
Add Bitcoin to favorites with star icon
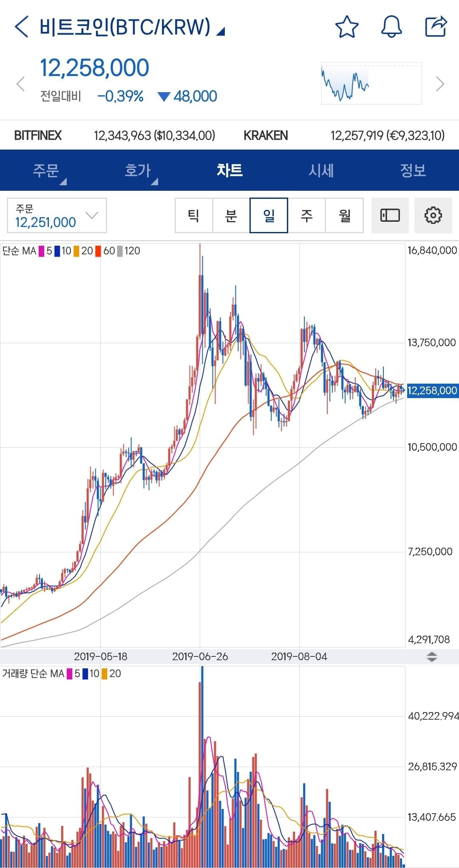pos(347,27)
